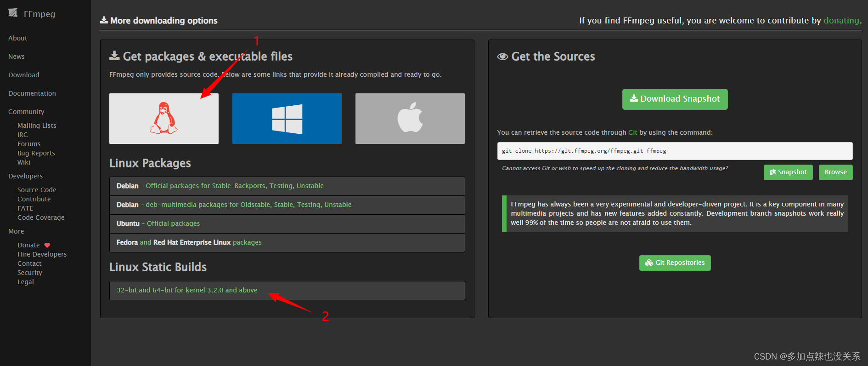This screenshot has width=868, height=366.
Task: Select the Linux penguin tile
Action: click(x=164, y=119)
